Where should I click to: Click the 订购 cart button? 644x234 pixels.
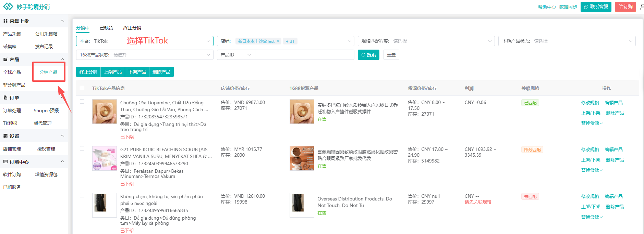[x=625, y=7]
